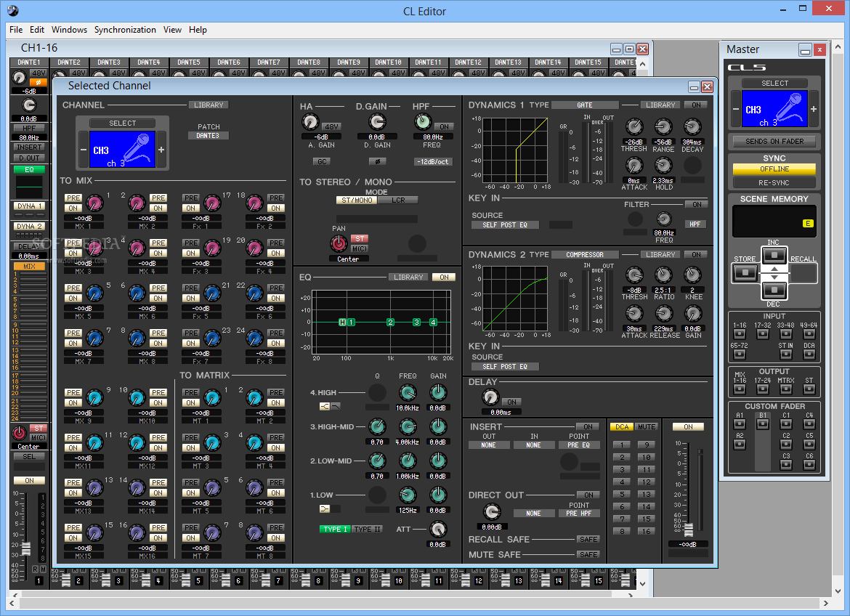This screenshot has width=850, height=616.
Task: Click the MX 1 send level knob
Action: point(94,203)
